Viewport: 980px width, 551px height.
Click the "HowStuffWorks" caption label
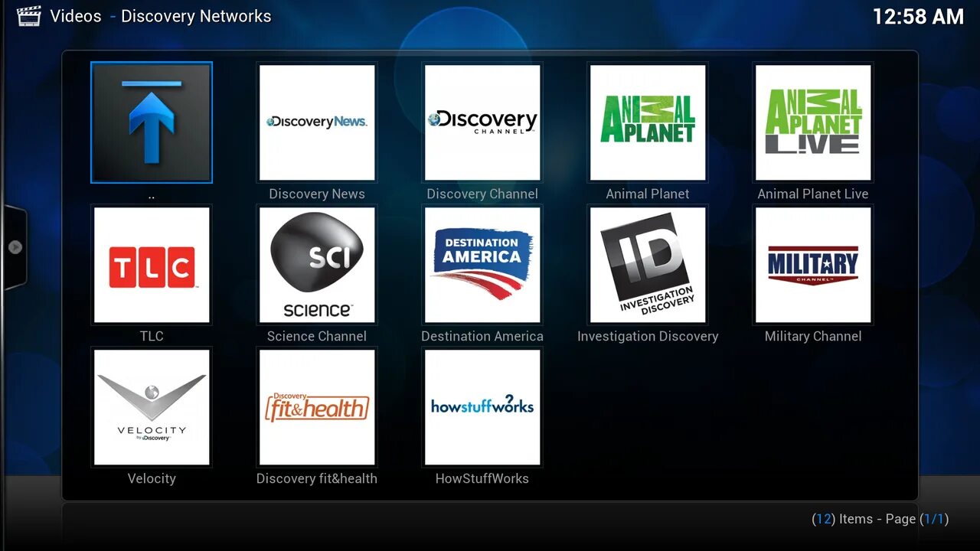[482, 478]
